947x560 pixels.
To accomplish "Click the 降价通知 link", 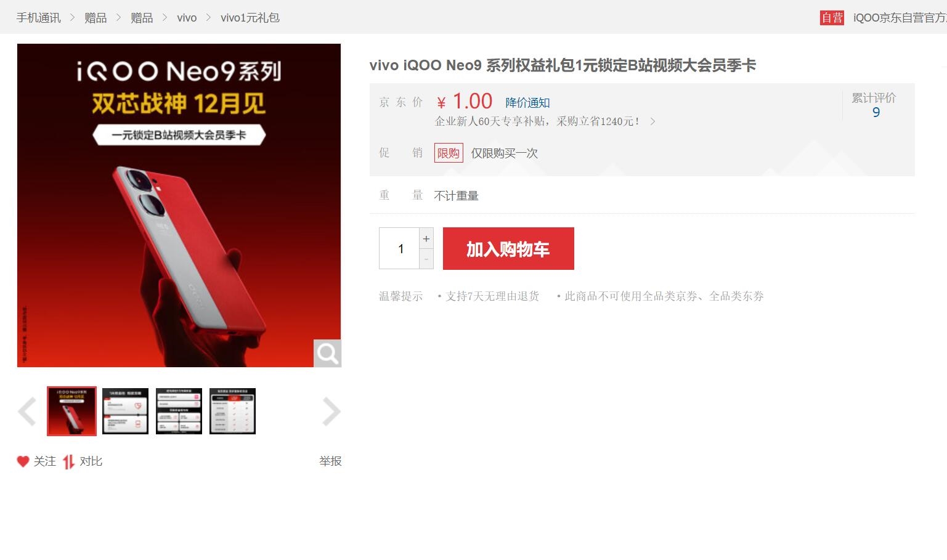I will pyautogui.click(x=527, y=103).
